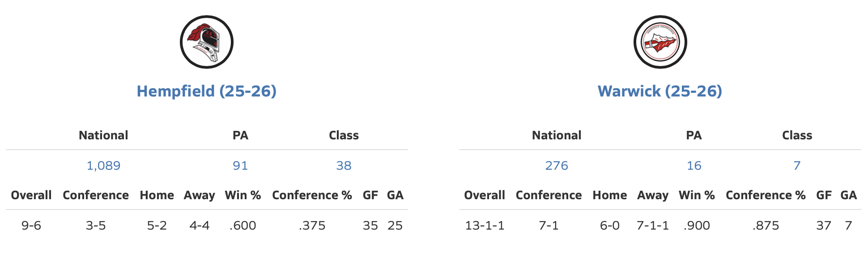Click Warwick's national rank 276

pyautogui.click(x=557, y=166)
